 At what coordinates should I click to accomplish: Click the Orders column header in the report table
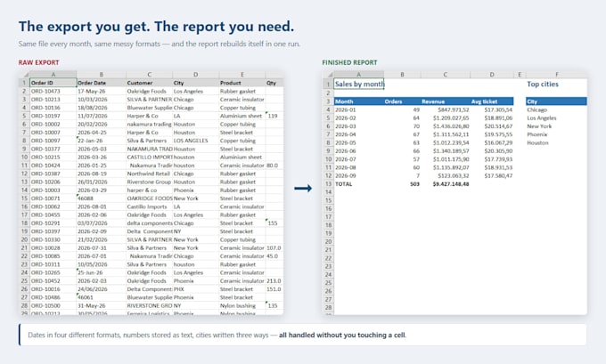coord(402,101)
